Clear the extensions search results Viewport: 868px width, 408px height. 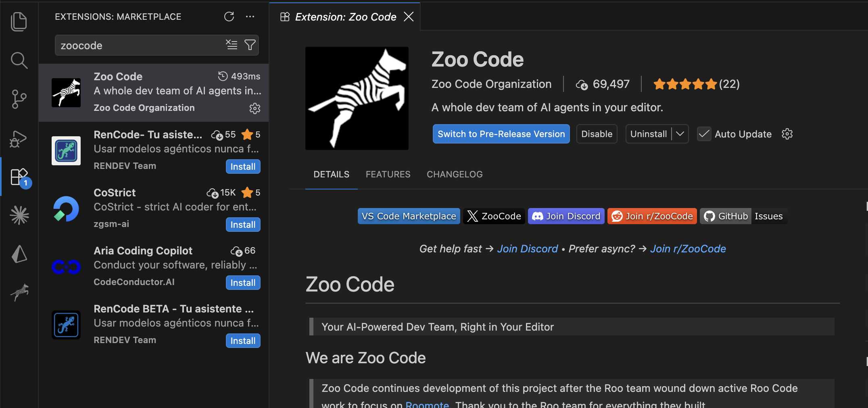tap(232, 45)
